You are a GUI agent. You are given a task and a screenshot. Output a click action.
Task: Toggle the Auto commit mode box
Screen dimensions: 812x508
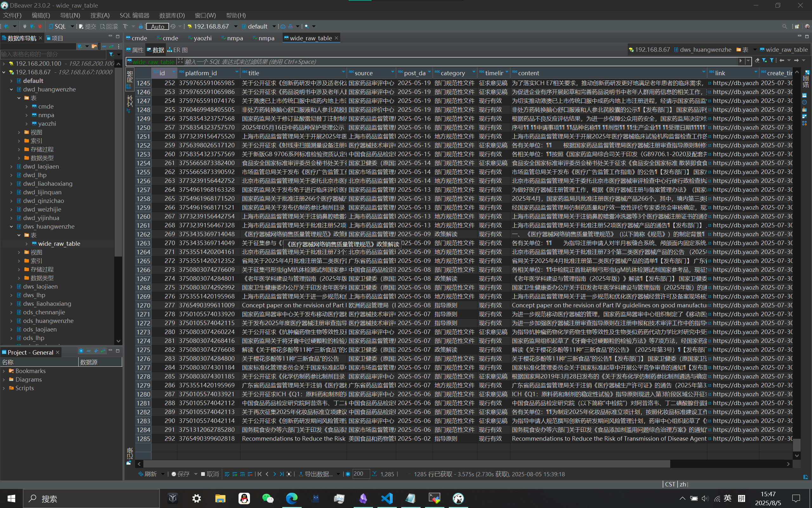tap(157, 26)
